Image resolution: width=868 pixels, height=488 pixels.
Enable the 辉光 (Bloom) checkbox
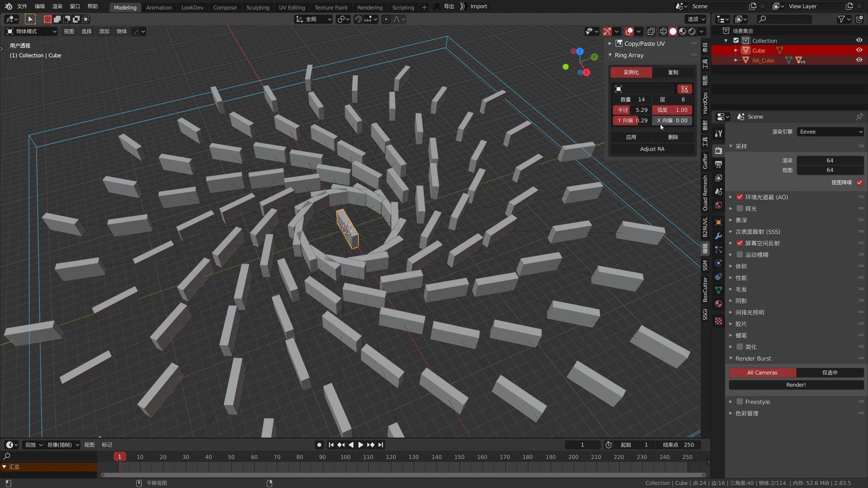click(x=740, y=208)
